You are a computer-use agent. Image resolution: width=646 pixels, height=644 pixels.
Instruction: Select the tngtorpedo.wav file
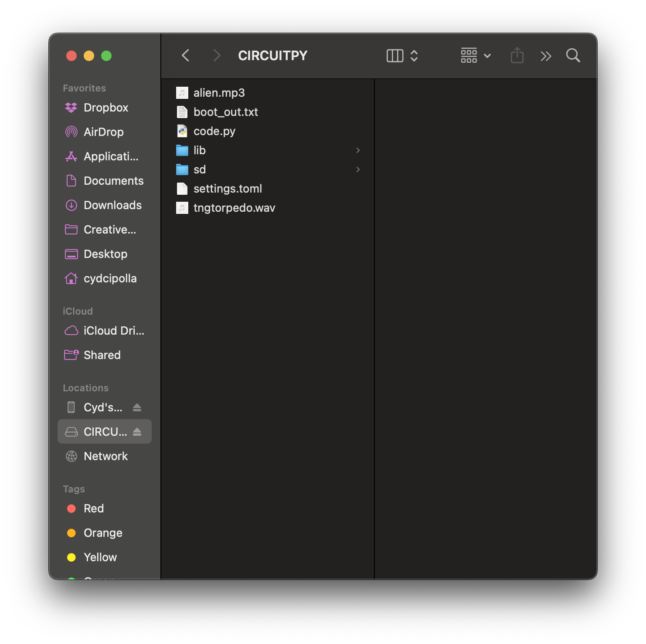coord(234,208)
